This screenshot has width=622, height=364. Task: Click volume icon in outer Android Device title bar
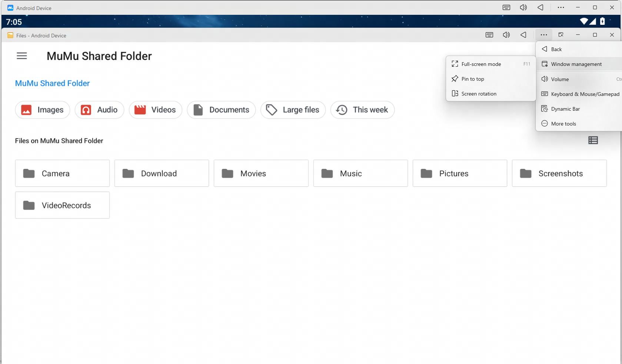523,7
